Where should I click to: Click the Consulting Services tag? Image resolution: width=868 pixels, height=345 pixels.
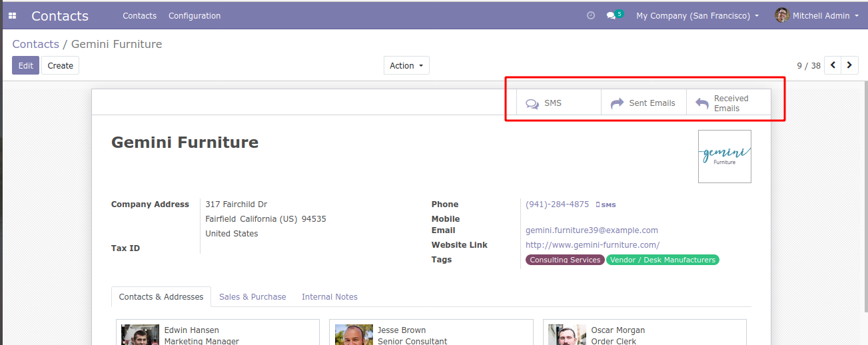tap(565, 260)
